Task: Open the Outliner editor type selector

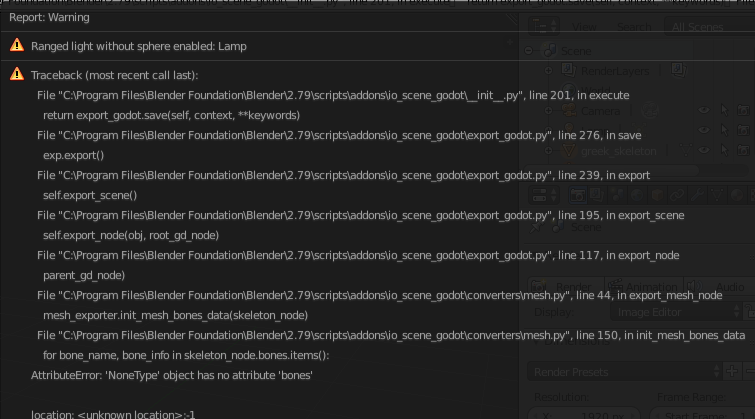Action: 544,26
